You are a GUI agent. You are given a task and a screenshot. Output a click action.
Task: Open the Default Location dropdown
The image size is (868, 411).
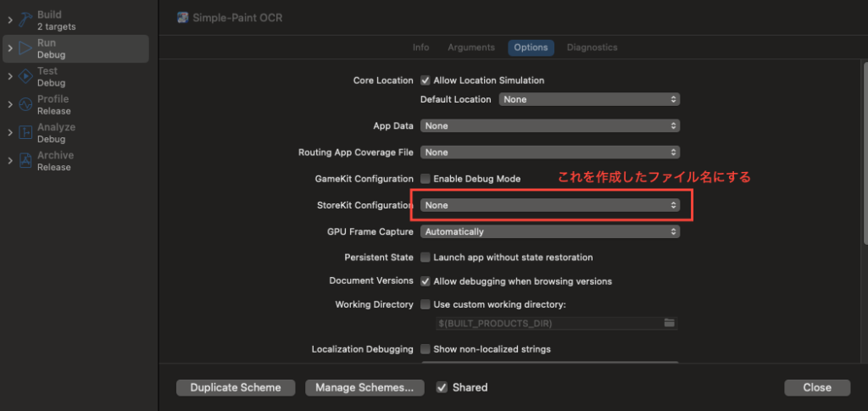[589, 99]
